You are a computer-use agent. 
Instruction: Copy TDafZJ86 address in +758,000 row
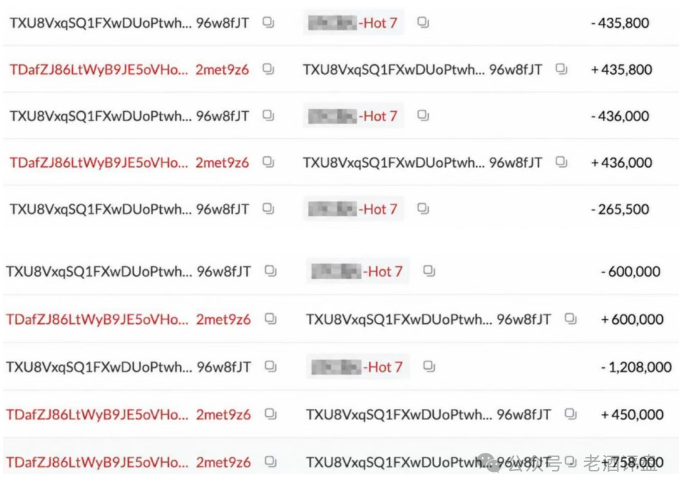(x=271, y=462)
